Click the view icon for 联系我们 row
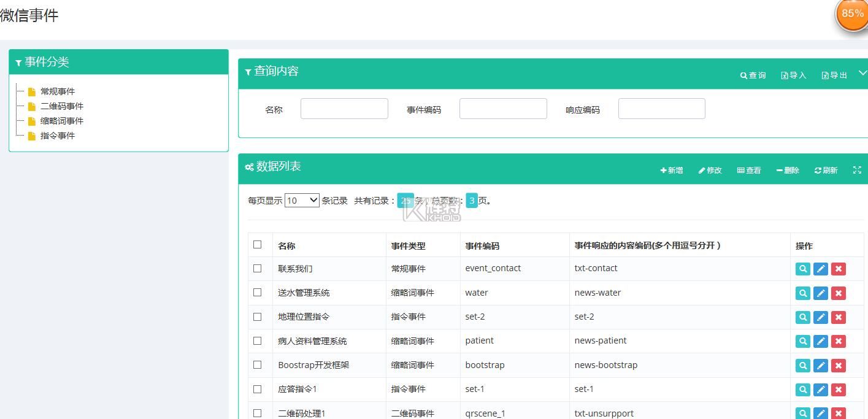This screenshot has width=868, height=419. 802,269
